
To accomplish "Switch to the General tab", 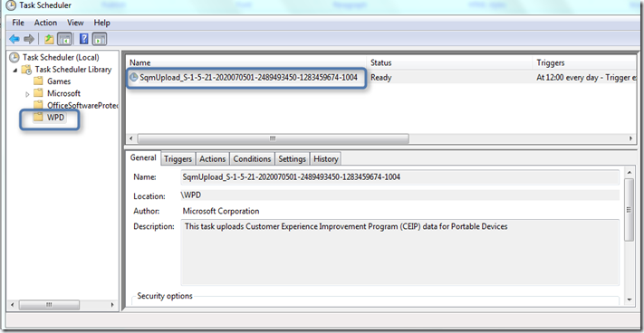I will pyautogui.click(x=143, y=157).
